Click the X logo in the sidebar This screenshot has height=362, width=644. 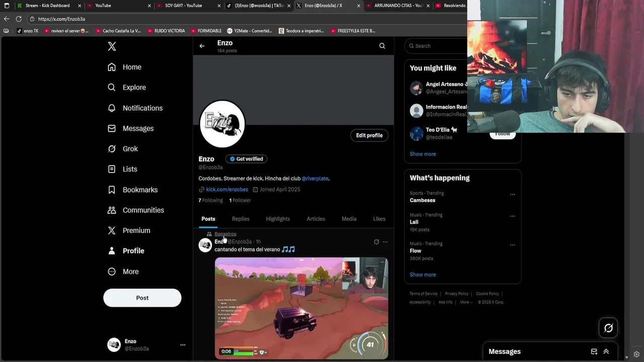(x=112, y=46)
